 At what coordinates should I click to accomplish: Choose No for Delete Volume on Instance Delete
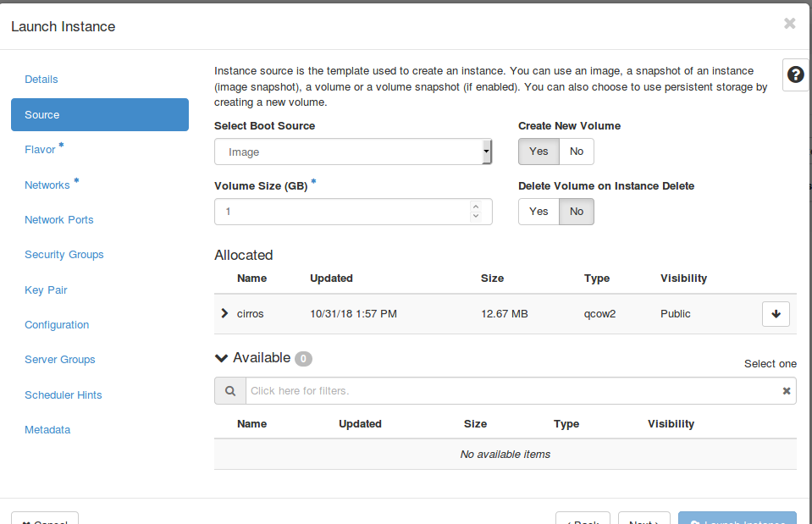(577, 212)
